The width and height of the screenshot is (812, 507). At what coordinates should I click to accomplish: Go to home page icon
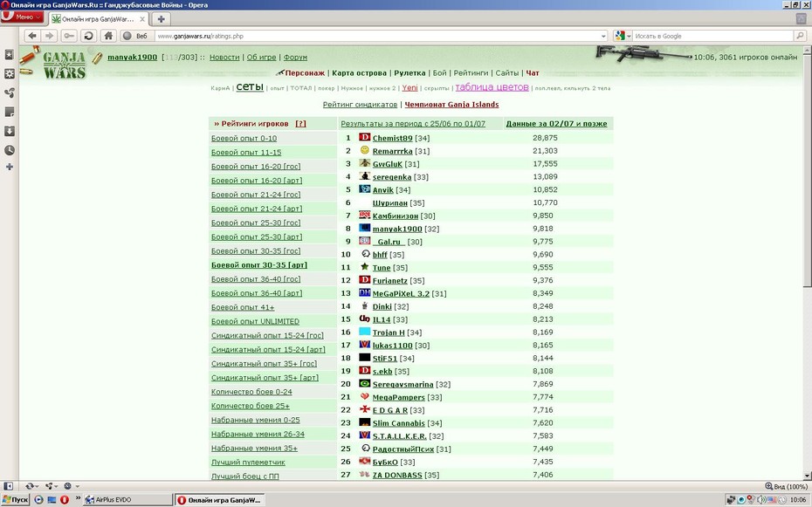click(108, 36)
